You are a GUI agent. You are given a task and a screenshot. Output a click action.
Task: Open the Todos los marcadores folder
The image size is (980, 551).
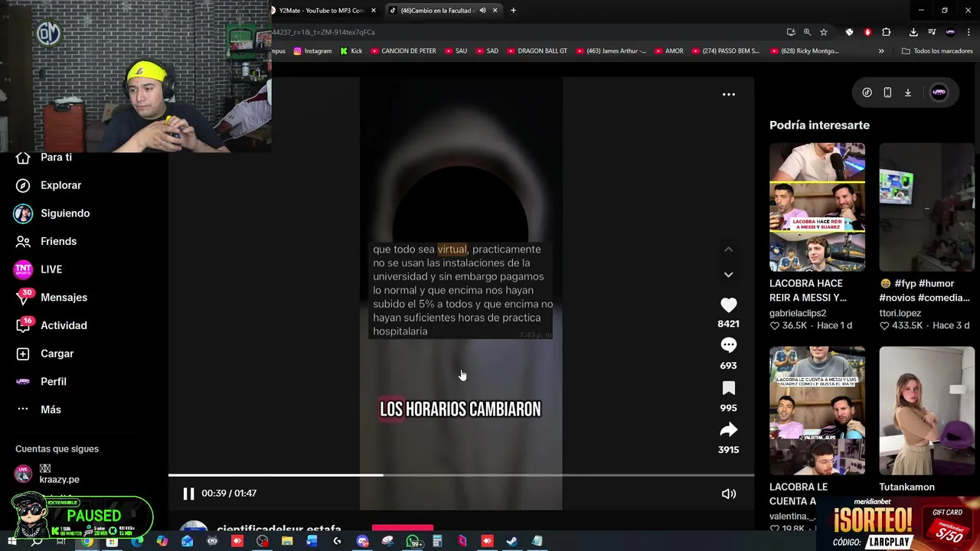[937, 51]
